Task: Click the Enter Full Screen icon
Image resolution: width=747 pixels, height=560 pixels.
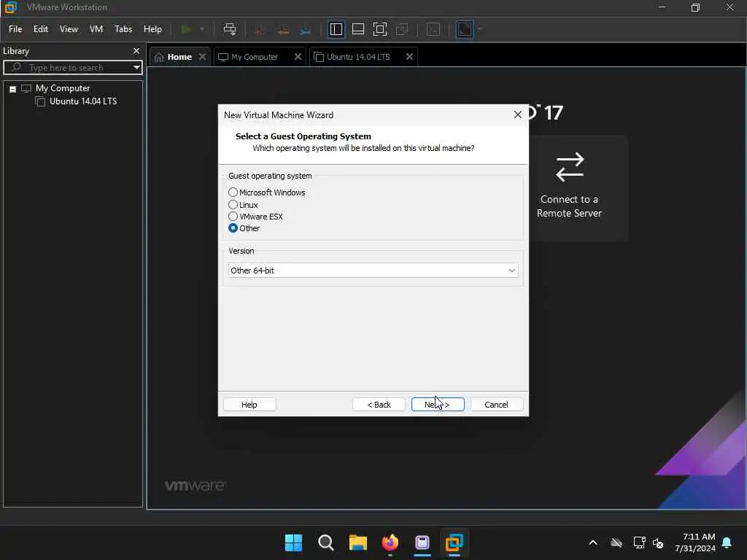Action: click(379, 29)
